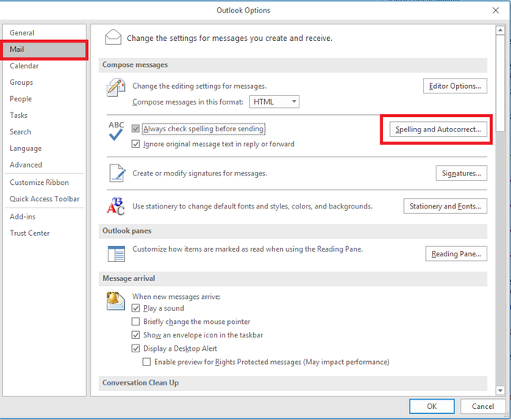
Task: Click the 'When new messages arrive:' label
Action: click(176, 297)
